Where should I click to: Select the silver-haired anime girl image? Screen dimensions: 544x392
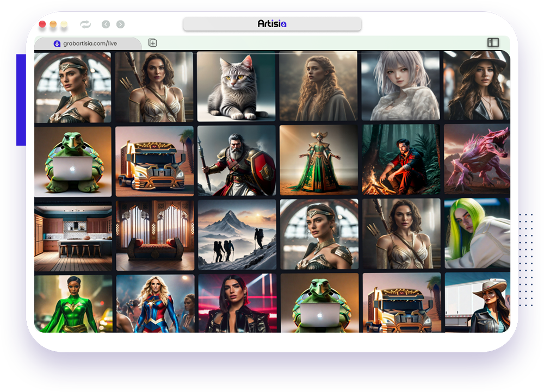point(401,86)
